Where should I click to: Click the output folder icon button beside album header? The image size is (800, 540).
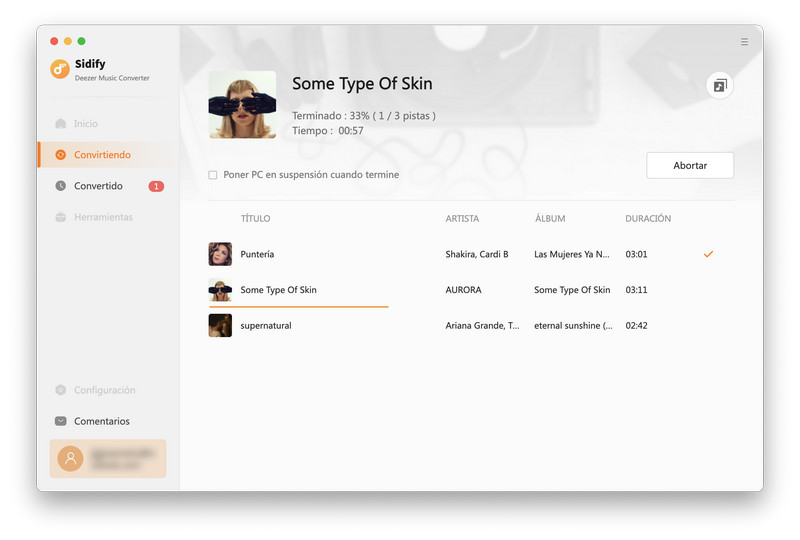coord(720,85)
